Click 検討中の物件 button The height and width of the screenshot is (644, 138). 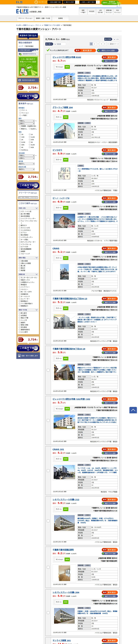tap(69, 2)
